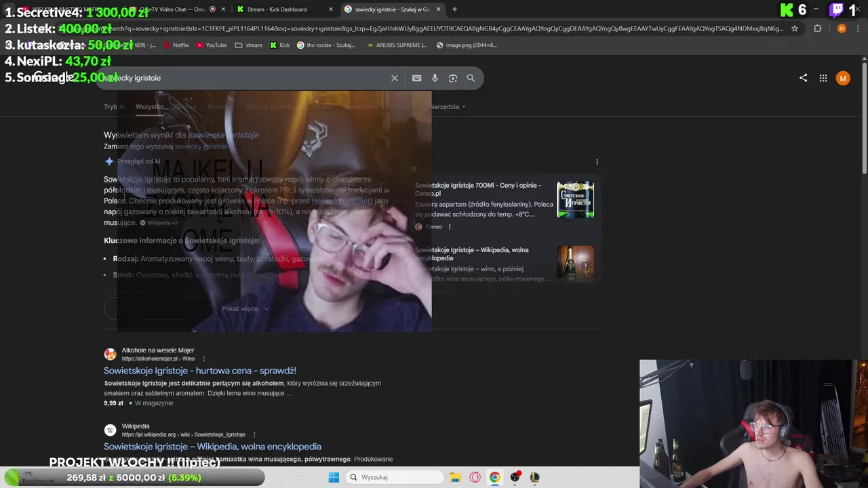Submit the search with magnifier icon
The height and width of the screenshot is (488, 868).
tap(471, 78)
